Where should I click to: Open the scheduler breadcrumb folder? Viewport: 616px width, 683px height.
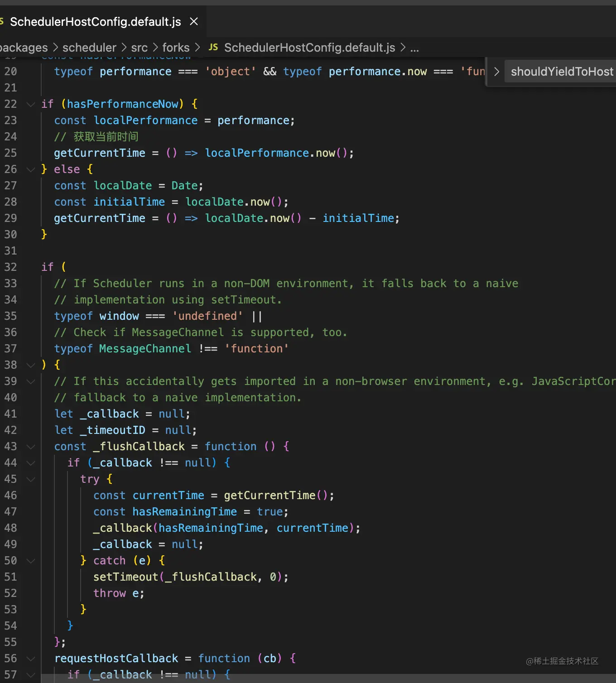(x=89, y=48)
